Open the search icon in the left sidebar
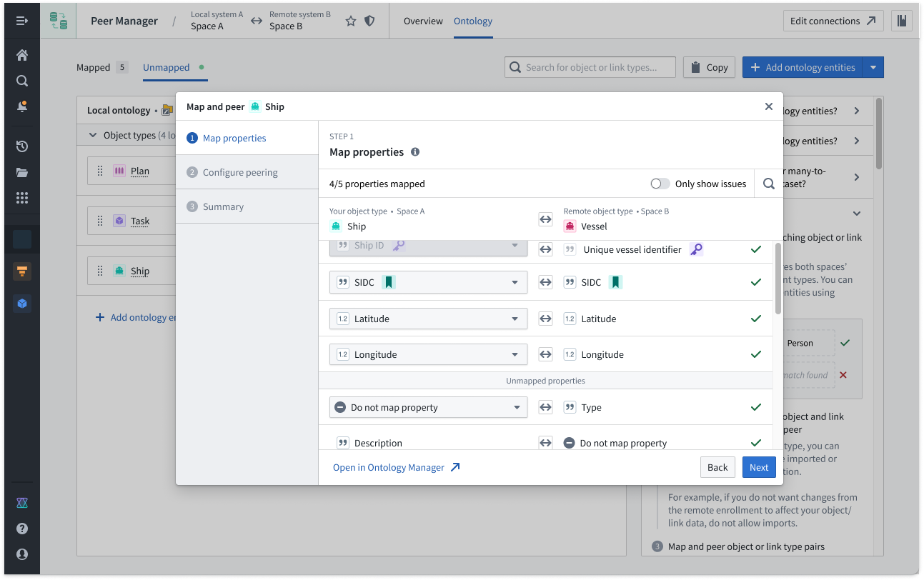Screen dimensions: 924x580 tap(22, 80)
